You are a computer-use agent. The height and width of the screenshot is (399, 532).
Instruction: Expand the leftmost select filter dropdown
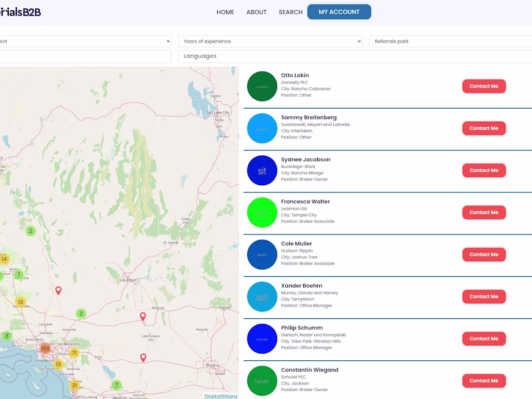click(85, 41)
